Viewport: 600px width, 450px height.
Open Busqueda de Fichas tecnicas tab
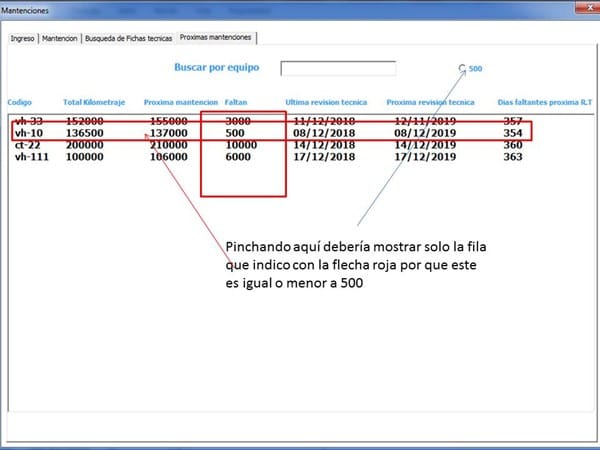pyautogui.click(x=129, y=38)
